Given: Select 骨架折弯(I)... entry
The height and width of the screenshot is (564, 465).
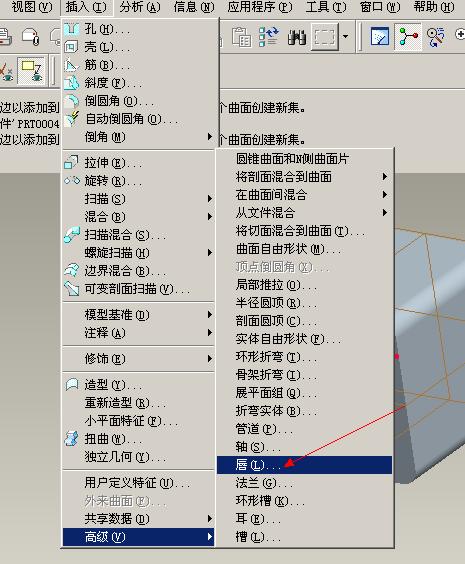Looking at the screenshot, I should (x=304, y=375).
